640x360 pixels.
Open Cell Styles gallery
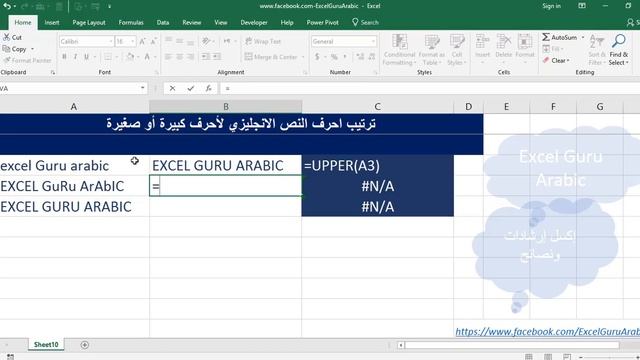point(457,50)
